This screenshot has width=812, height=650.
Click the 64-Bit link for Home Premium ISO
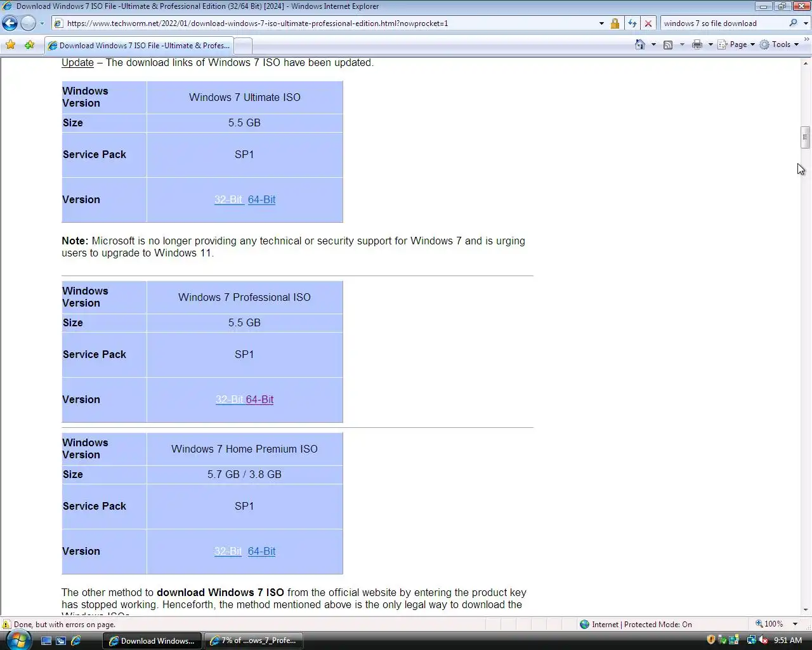click(261, 551)
